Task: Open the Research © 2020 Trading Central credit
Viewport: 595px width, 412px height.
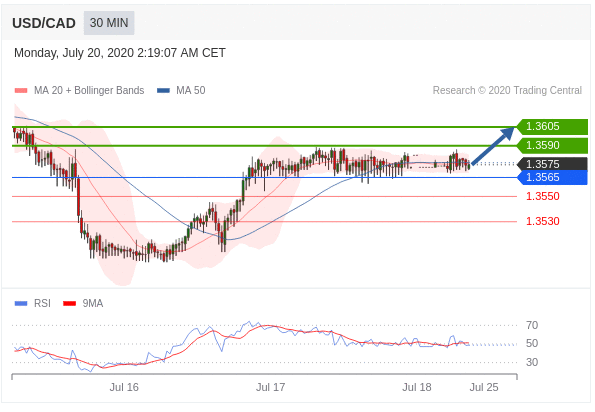Action: click(507, 90)
